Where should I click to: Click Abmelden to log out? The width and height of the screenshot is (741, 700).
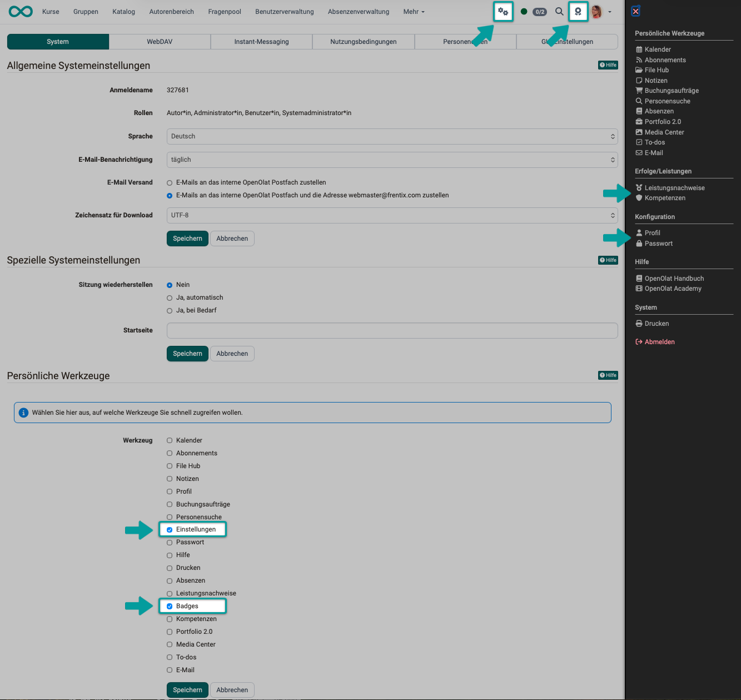click(655, 342)
